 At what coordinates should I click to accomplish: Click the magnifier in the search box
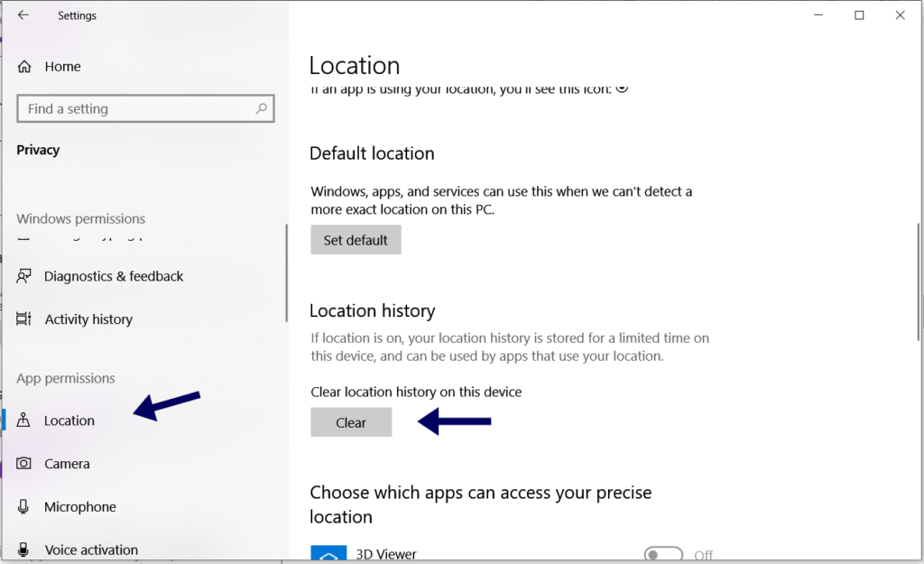point(262,107)
